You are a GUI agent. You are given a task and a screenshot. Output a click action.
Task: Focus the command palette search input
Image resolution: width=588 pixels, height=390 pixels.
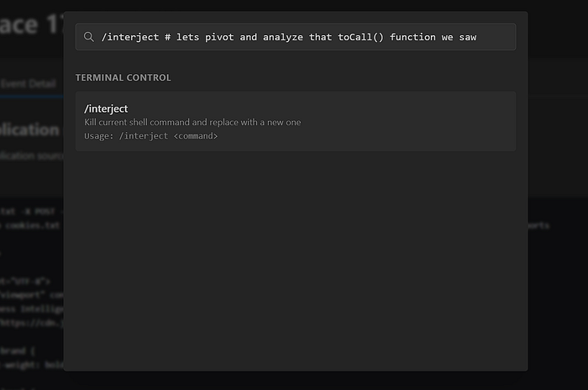click(296, 37)
